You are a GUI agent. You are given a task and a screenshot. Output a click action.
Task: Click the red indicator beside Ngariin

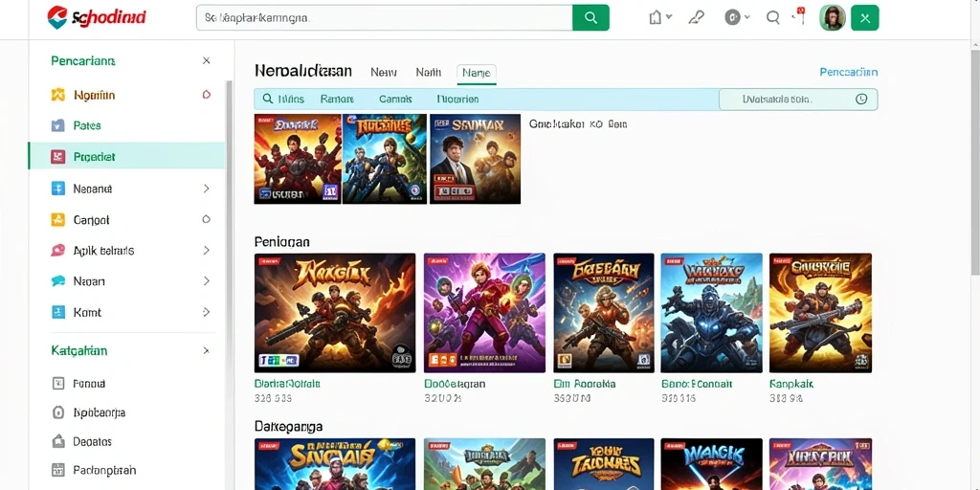pyautogui.click(x=207, y=95)
